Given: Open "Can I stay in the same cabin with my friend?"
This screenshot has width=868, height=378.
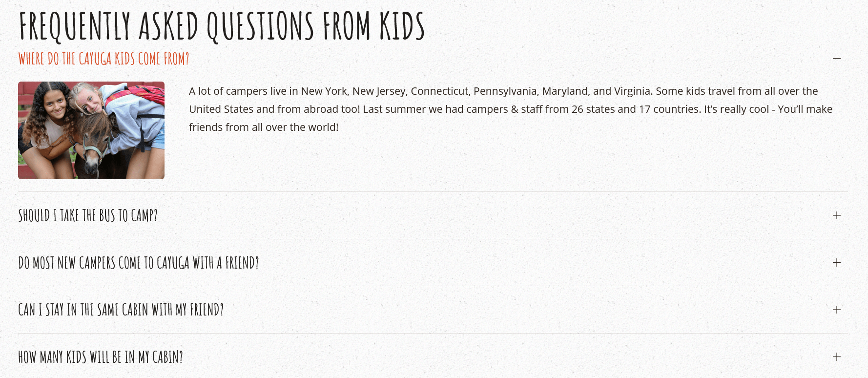Looking at the screenshot, I should pyautogui.click(x=121, y=310).
